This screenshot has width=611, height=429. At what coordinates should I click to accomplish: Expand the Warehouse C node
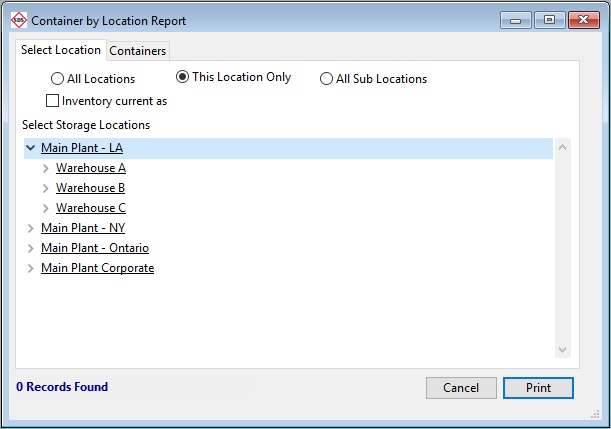click(46, 208)
